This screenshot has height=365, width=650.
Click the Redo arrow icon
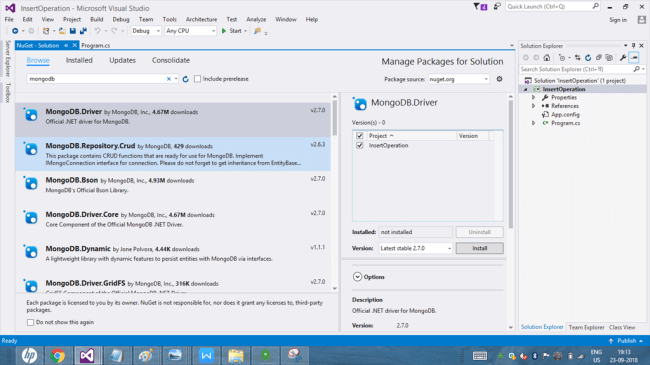click(114, 31)
